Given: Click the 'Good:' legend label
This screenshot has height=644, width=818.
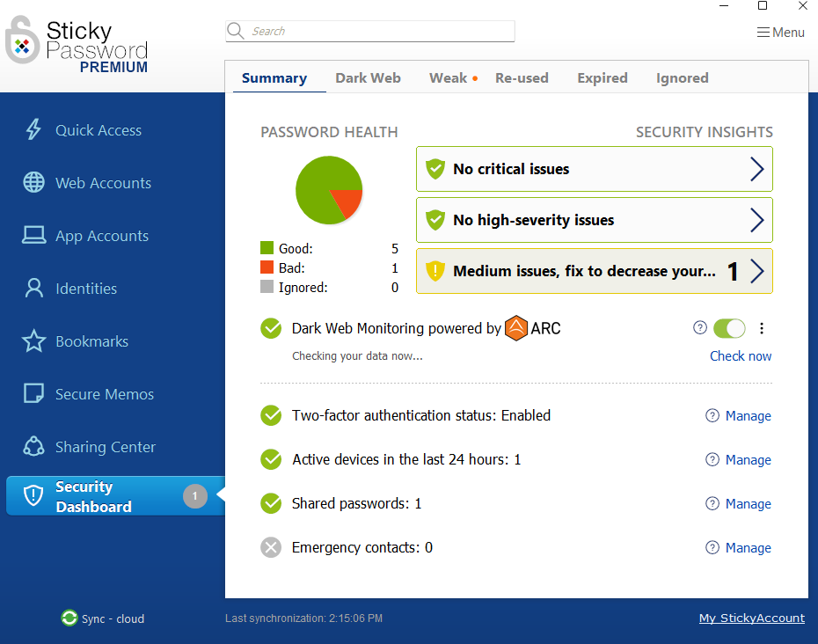Looking at the screenshot, I should click(x=296, y=248).
